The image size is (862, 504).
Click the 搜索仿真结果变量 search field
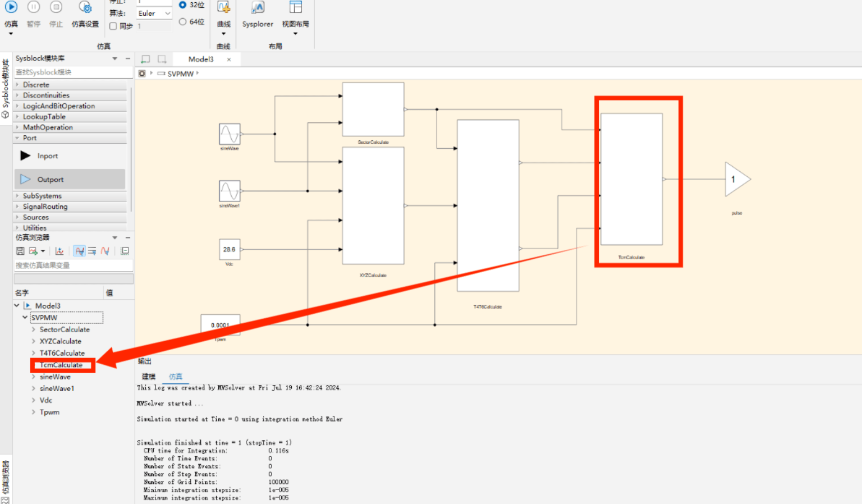[x=73, y=265]
